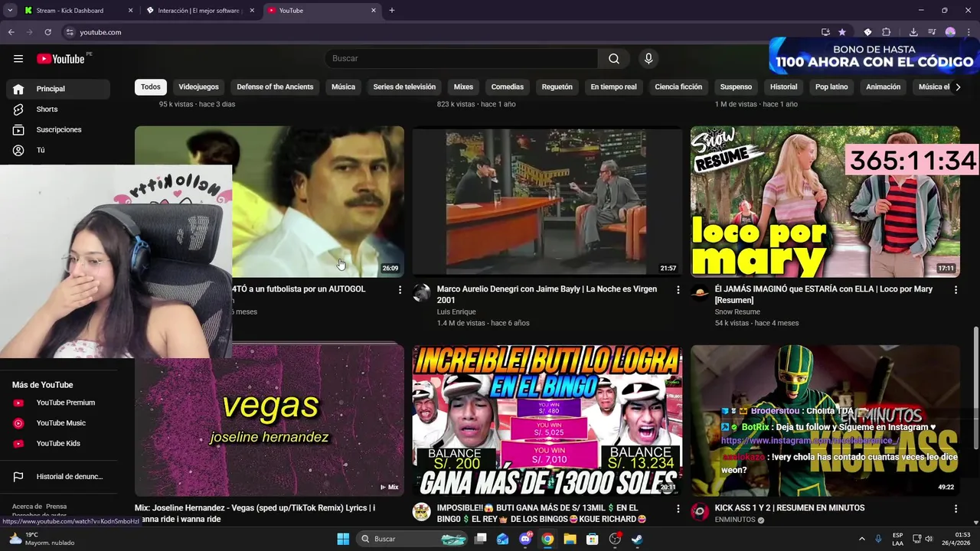Switch to the Interacción browser tab
980x551 pixels.
[199, 11]
